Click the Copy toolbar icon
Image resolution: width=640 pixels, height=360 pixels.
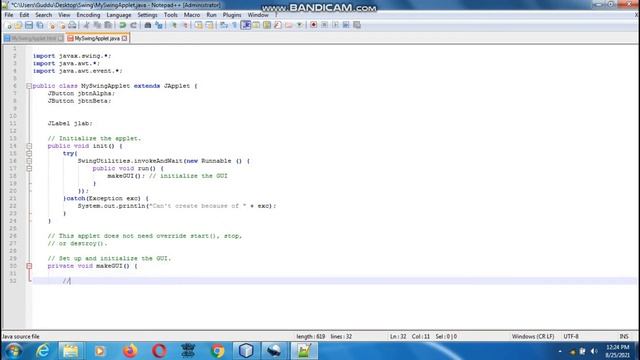click(x=97, y=25)
